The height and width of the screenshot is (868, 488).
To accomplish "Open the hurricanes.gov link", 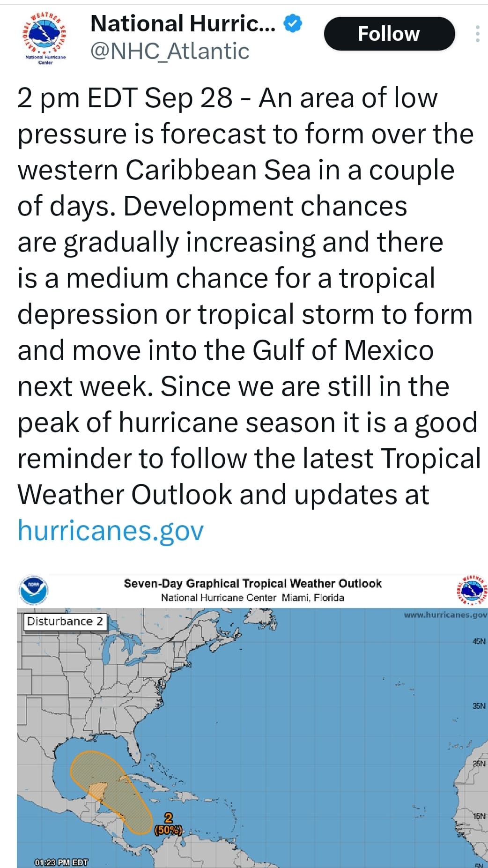I will click(x=111, y=530).
